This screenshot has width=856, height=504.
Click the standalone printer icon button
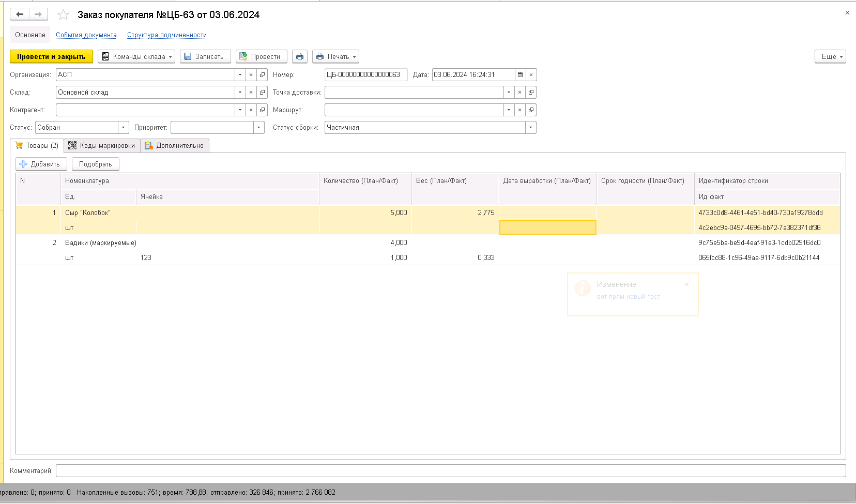tap(300, 56)
